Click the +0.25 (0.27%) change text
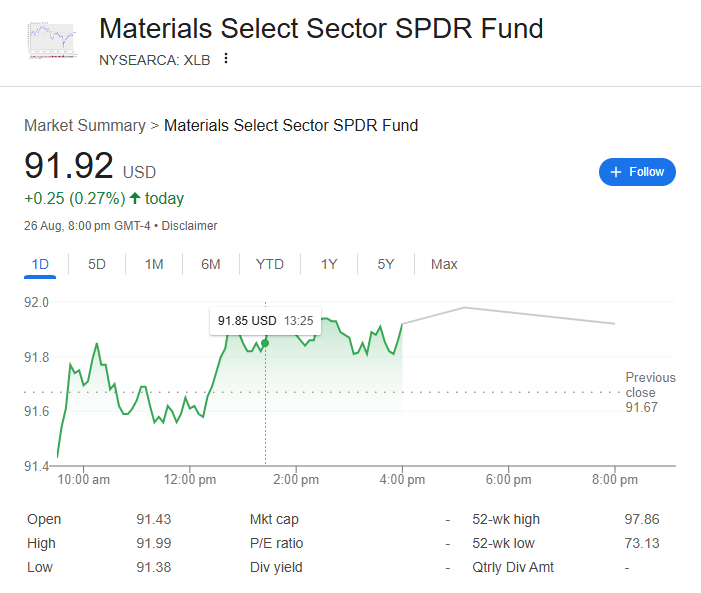This screenshot has height=593, width=701. click(75, 199)
